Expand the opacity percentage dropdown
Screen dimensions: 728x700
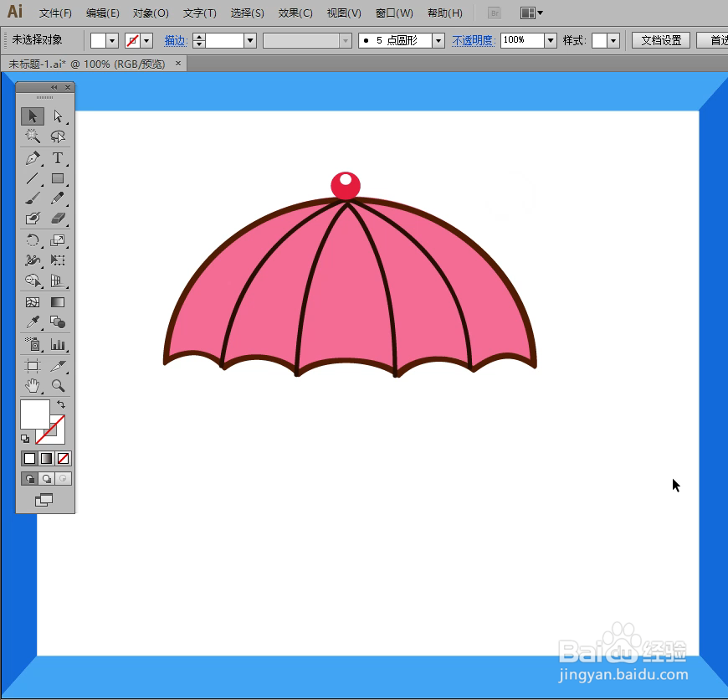(550, 39)
